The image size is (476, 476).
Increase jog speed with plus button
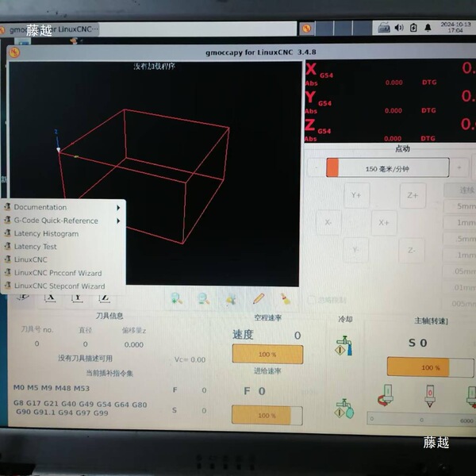pos(459,167)
